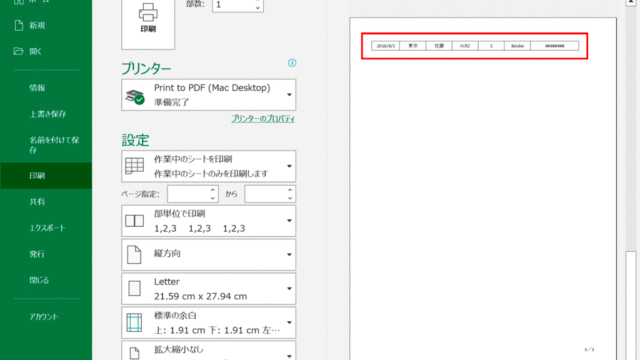Open the printer help info icon

pyautogui.click(x=292, y=63)
